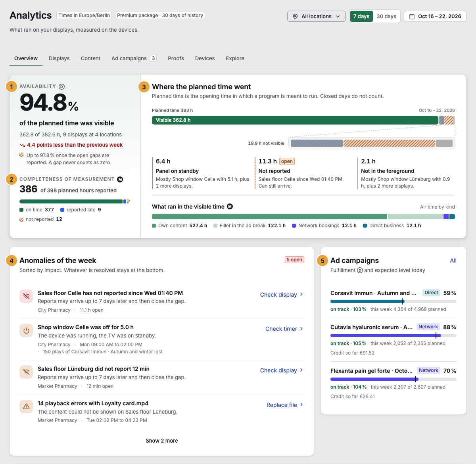Click the Credit so far €91.52 text
The height and width of the screenshot is (464, 476).
coord(353,353)
